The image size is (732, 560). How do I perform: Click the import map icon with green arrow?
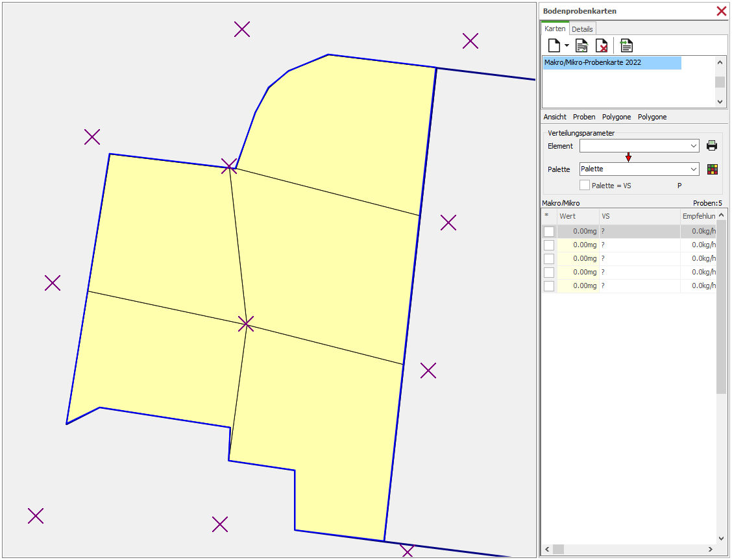[626, 45]
